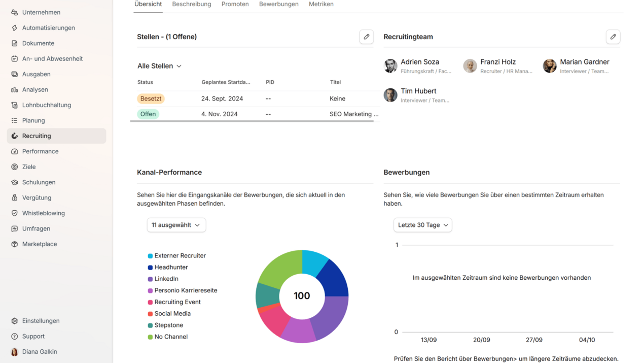Viewport: 644px width, 363px height.
Task: Click the Performance gauge icon
Action: [x=14, y=151]
